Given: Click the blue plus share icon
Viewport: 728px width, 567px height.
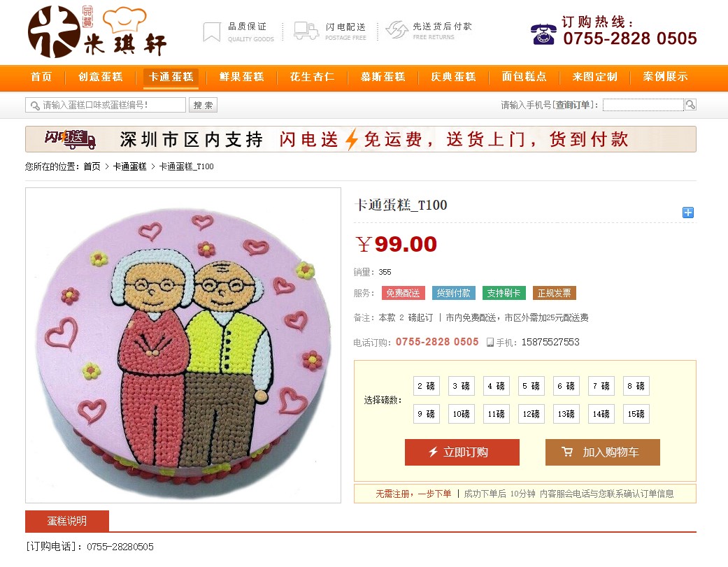Looking at the screenshot, I should 688,213.
